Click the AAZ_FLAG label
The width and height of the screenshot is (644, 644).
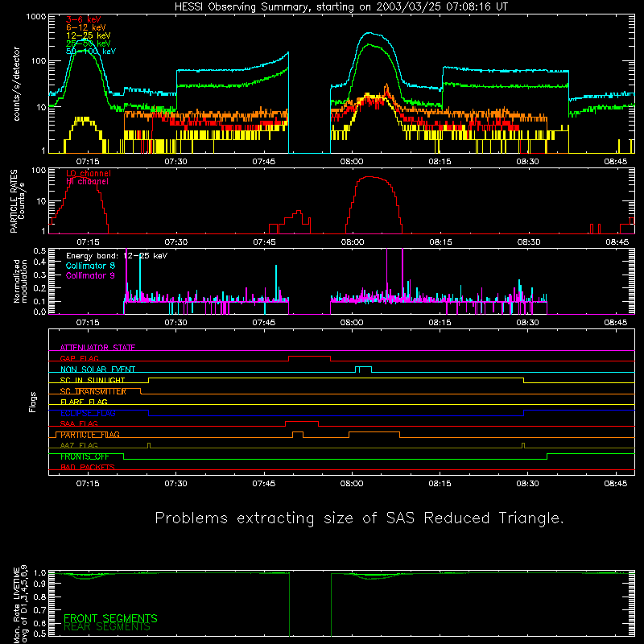(x=79, y=446)
